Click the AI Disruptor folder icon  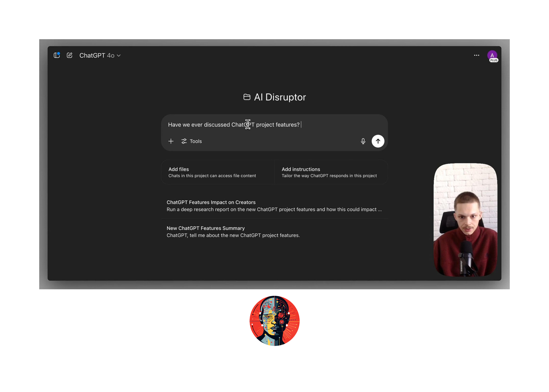tap(247, 97)
